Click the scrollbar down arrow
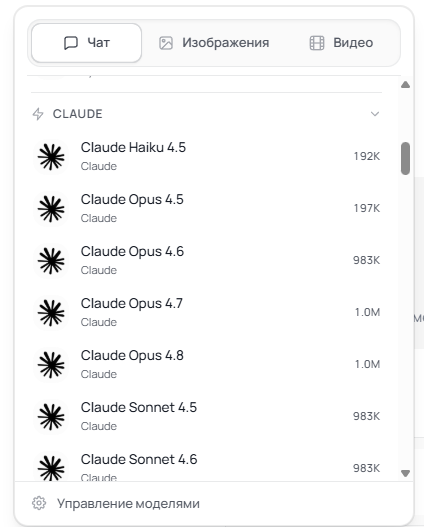Image resolution: width=424 pixels, height=527 pixels. tap(405, 473)
